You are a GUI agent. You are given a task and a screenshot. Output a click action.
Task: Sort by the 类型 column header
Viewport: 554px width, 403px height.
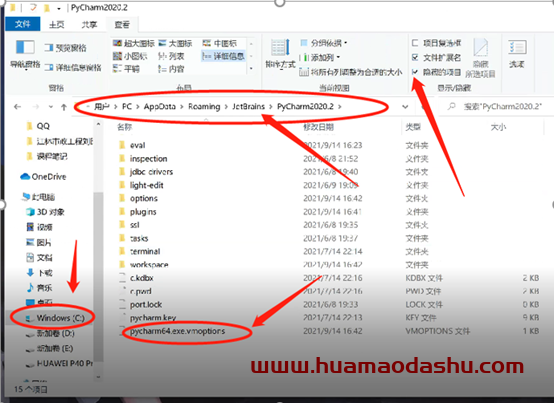click(x=413, y=127)
